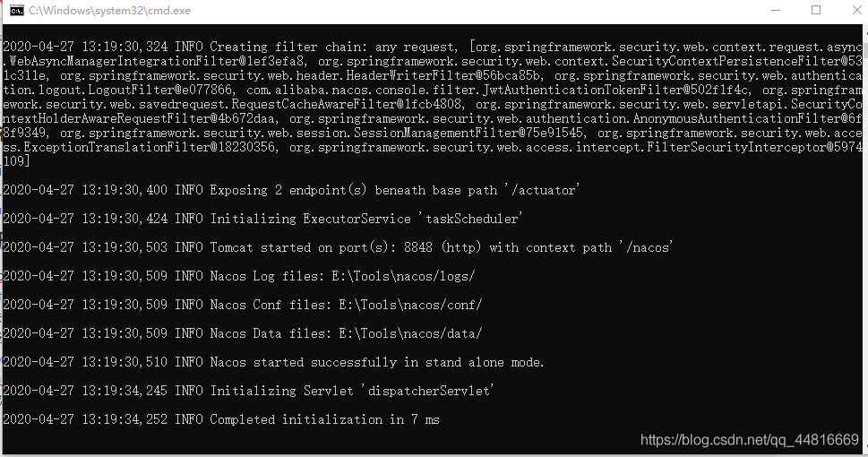Click the 'Initializing ExecutorService' log line
868x457 pixels.
(262, 219)
